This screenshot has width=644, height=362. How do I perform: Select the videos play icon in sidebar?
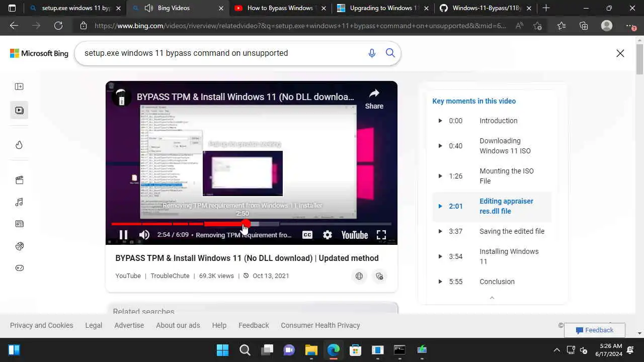19,110
